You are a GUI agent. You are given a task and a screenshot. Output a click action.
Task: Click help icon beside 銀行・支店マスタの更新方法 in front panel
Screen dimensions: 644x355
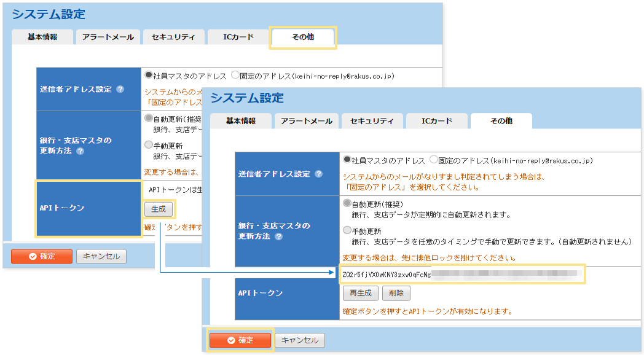[x=279, y=236]
